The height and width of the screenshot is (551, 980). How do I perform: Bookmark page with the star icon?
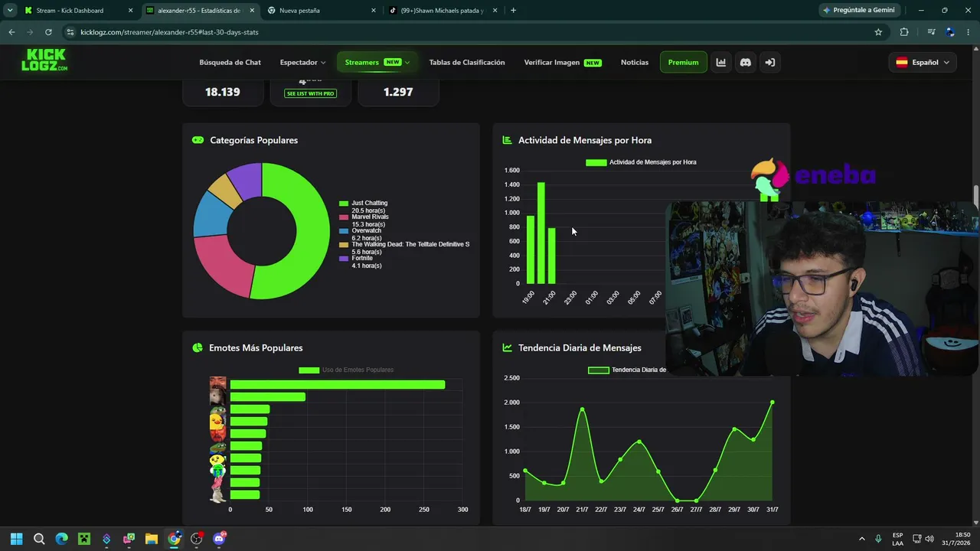click(x=878, y=32)
